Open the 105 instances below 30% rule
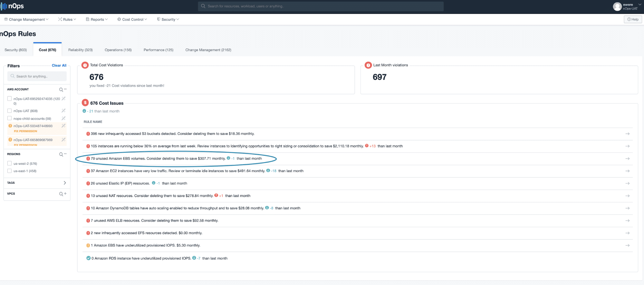This screenshot has height=285, width=644. click(227, 146)
